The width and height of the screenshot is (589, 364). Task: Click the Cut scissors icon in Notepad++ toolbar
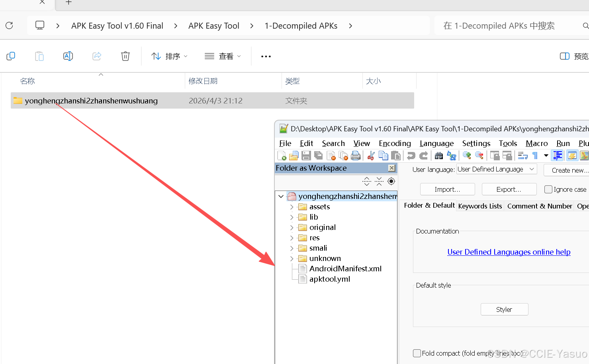click(x=371, y=156)
